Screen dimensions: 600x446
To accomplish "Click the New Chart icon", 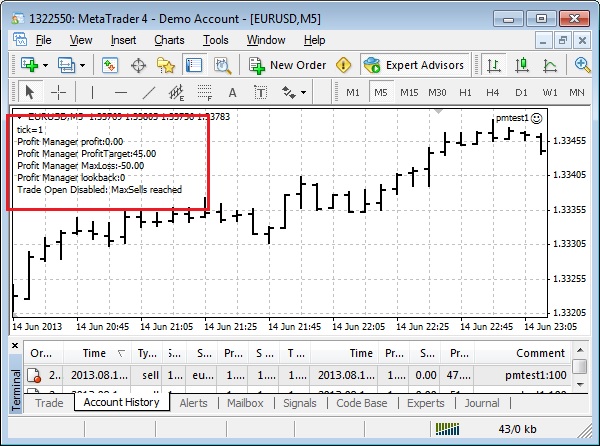I will [29, 65].
